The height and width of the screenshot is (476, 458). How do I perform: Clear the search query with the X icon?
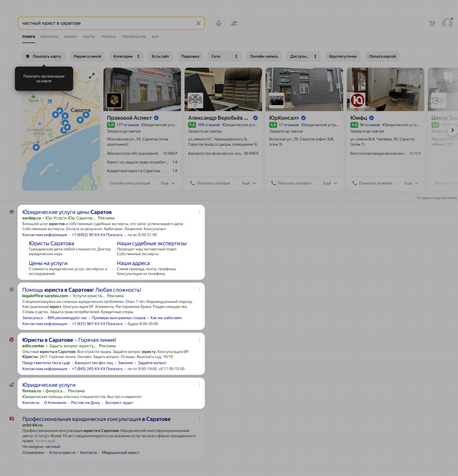pos(198,23)
